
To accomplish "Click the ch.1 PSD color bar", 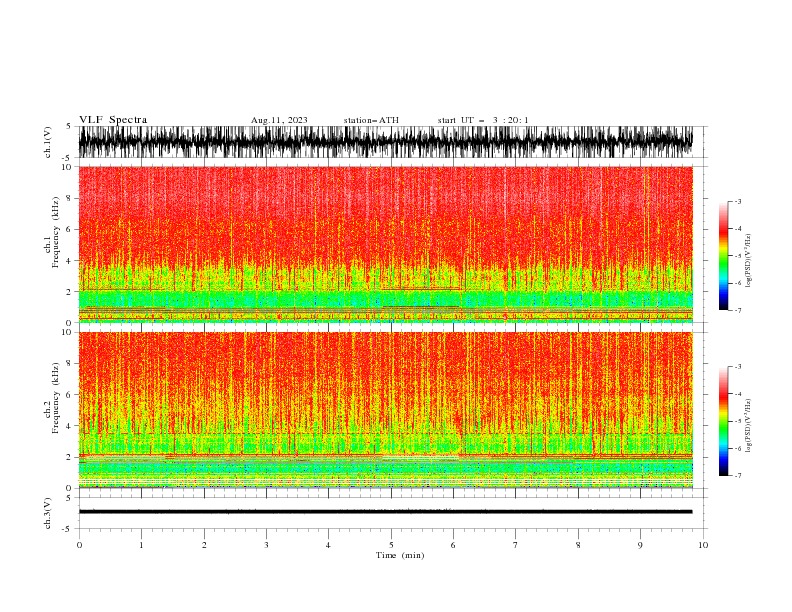I will pyautogui.click(x=723, y=256).
